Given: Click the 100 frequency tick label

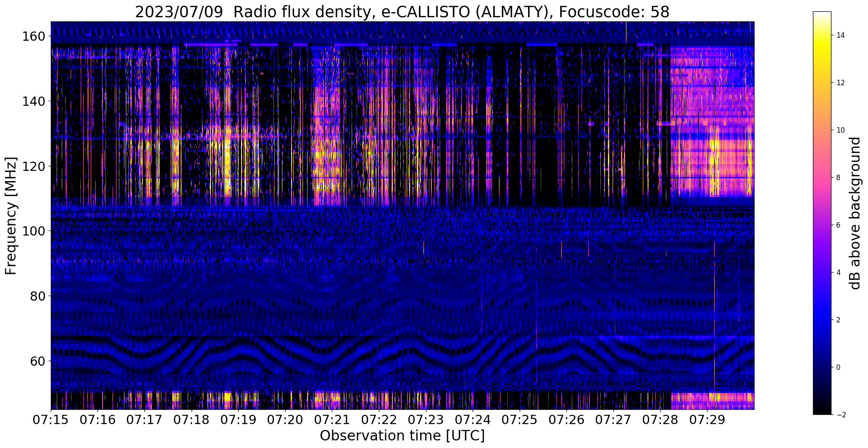Looking at the screenshot, I should (x=33, y=231).
